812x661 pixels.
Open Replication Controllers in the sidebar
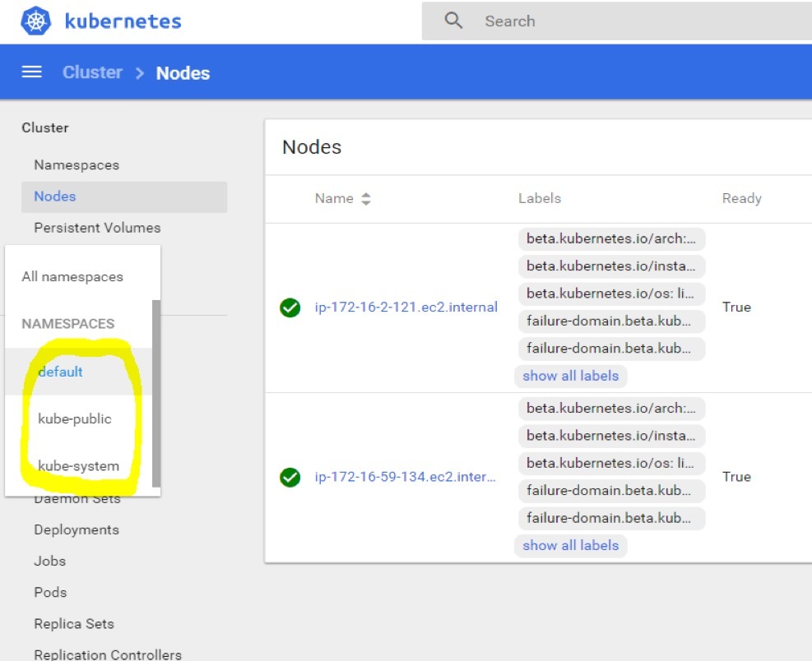coord(108,654)
